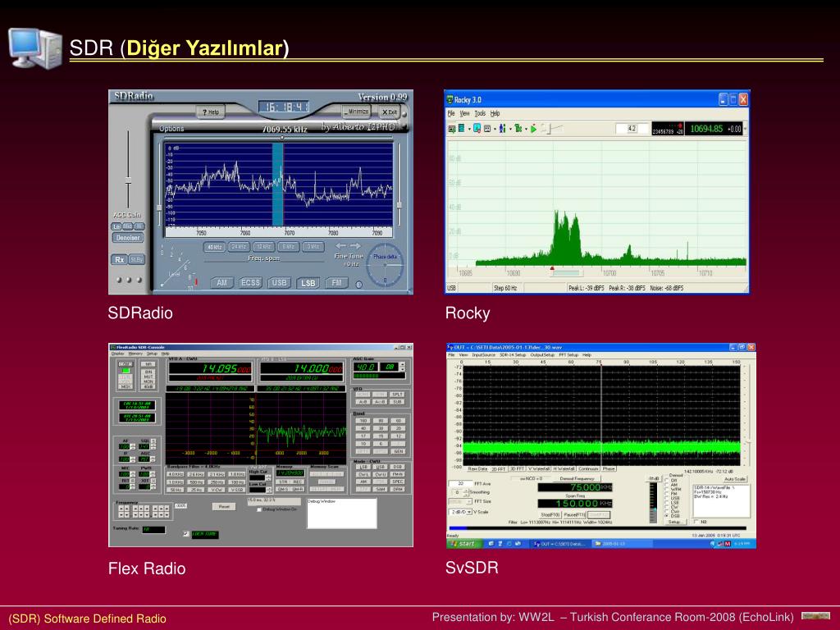
Task: Select LSB mode in SDRadio
Action: (x=308, y=283)
